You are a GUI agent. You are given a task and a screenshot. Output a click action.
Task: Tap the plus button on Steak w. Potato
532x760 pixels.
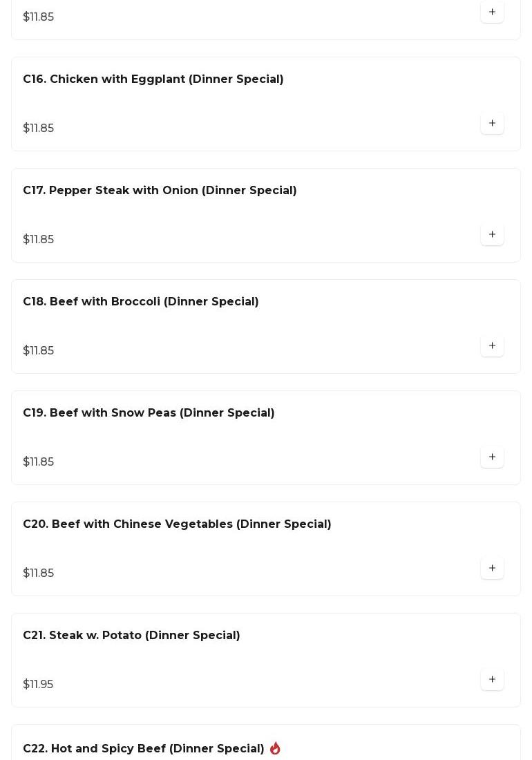coord(492,680)
